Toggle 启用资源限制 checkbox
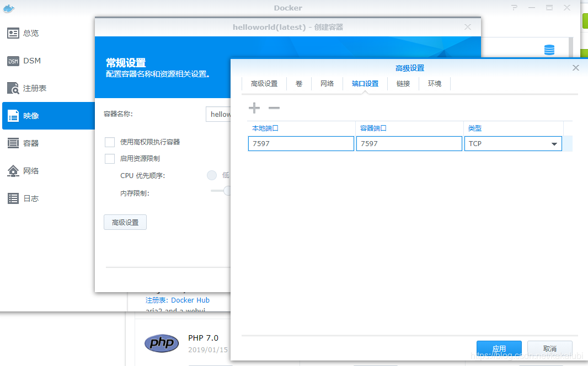Image resolution: width=588 pixels, height=366 pixels. (x=110, y=159)
